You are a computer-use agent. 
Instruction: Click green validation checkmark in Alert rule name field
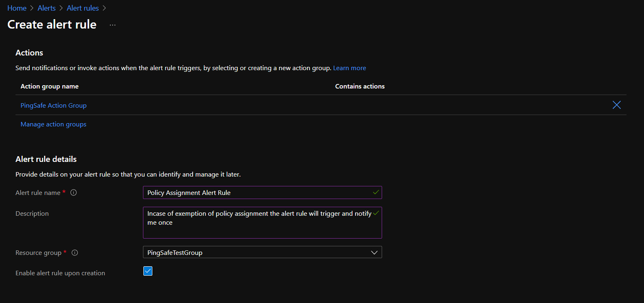(376, 192)
